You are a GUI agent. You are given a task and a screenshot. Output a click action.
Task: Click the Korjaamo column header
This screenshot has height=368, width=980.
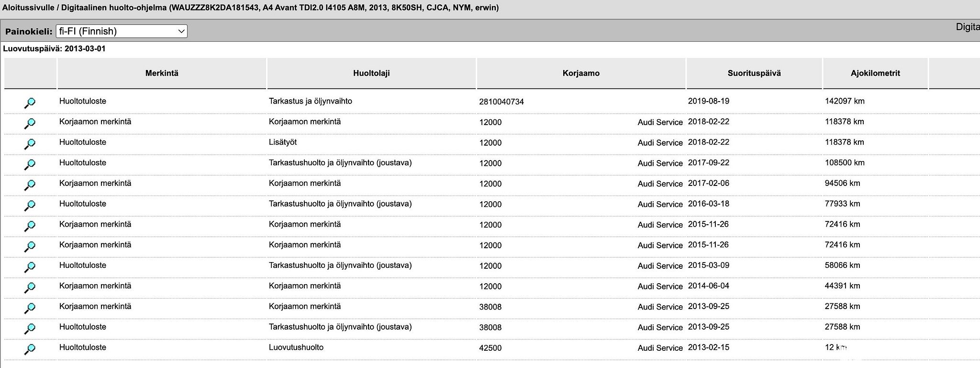[581, 73]
